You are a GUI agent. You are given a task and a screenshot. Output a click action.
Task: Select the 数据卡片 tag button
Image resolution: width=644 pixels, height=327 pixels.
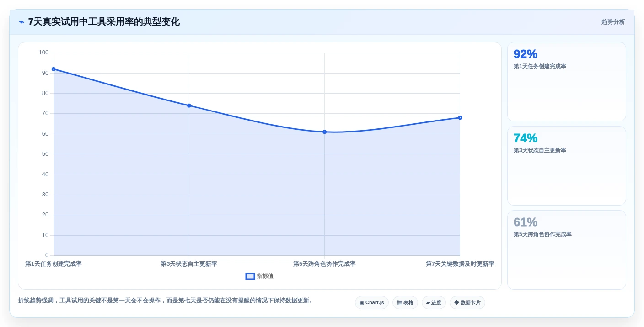467,303
